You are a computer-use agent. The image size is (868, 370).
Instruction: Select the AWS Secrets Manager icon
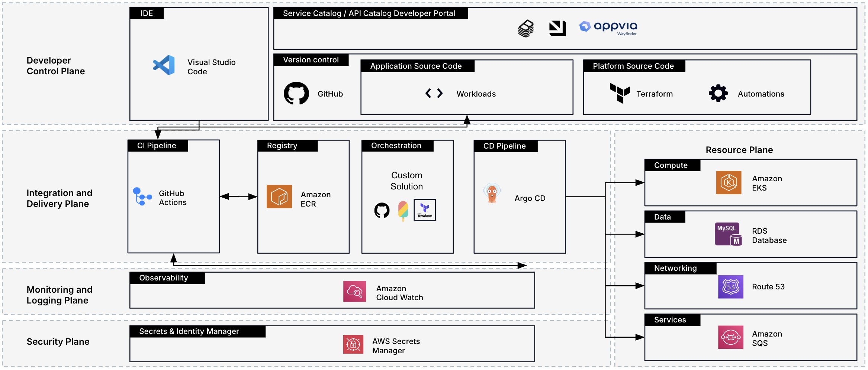coord(353,344)
